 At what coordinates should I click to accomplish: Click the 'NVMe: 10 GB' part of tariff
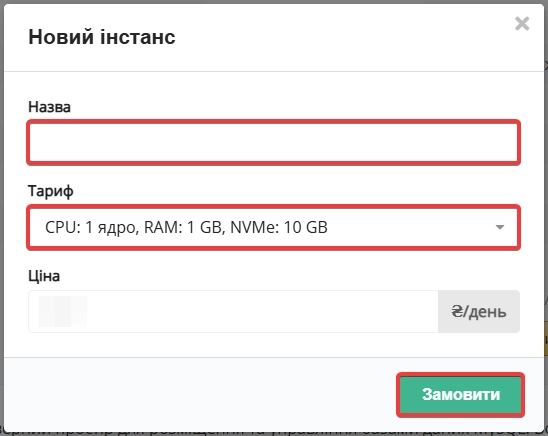(x=279, y=227)
